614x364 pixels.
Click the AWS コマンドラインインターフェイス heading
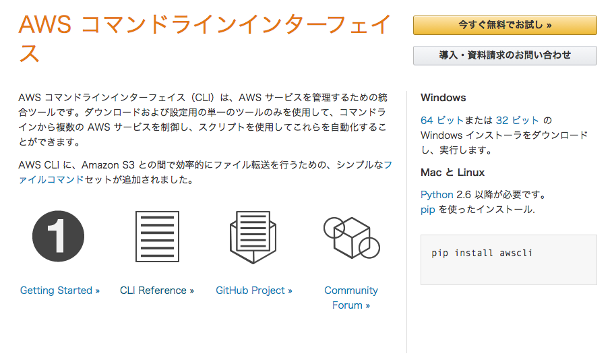point(204,38)
